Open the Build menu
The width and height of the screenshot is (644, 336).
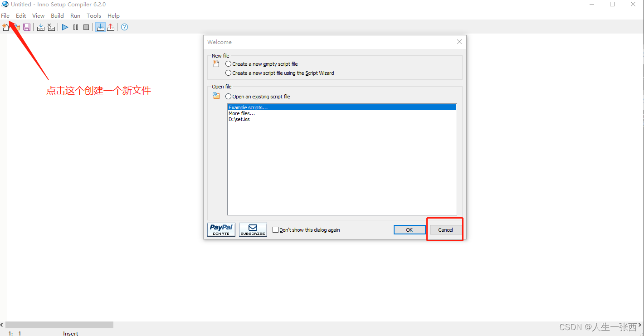(x=58, y=15)
